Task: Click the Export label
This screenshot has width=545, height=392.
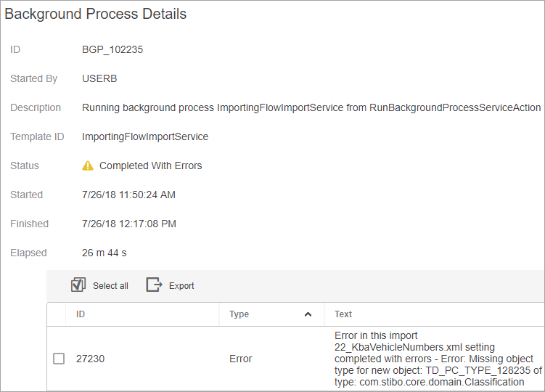Action: click(x=181, y=285)
